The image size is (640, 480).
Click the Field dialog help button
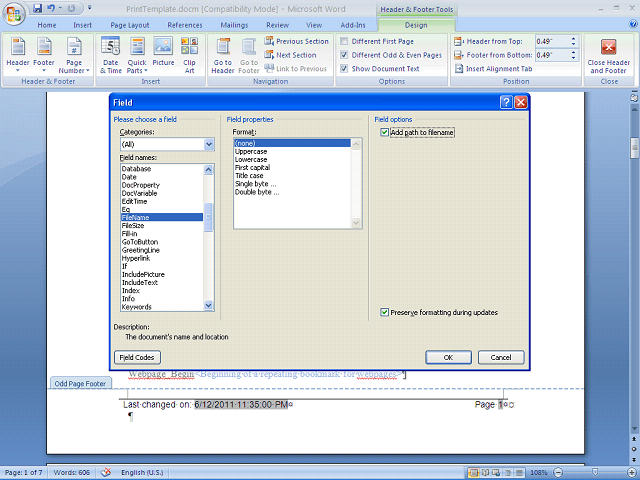pyautogui.click(x=506, y=102)
